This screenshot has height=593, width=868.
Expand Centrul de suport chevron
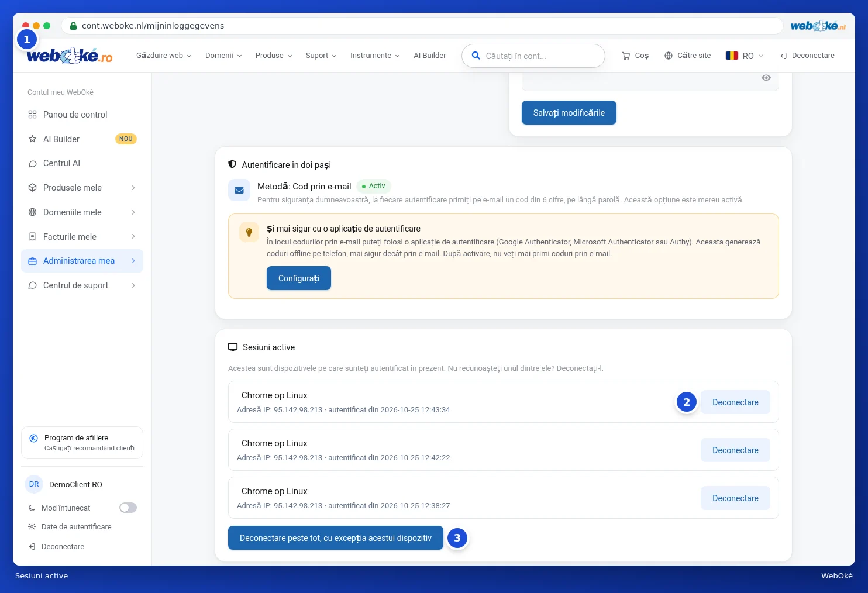click(x=133, y=285)
